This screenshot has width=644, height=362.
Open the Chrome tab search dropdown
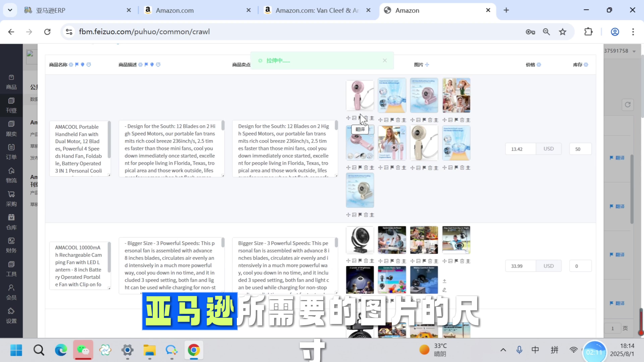10,10
